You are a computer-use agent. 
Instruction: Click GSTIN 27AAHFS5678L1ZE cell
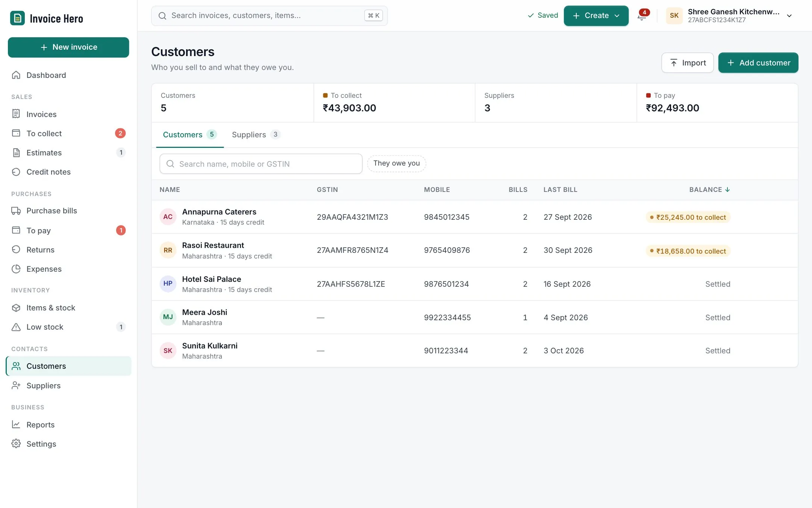pos(351,284)
